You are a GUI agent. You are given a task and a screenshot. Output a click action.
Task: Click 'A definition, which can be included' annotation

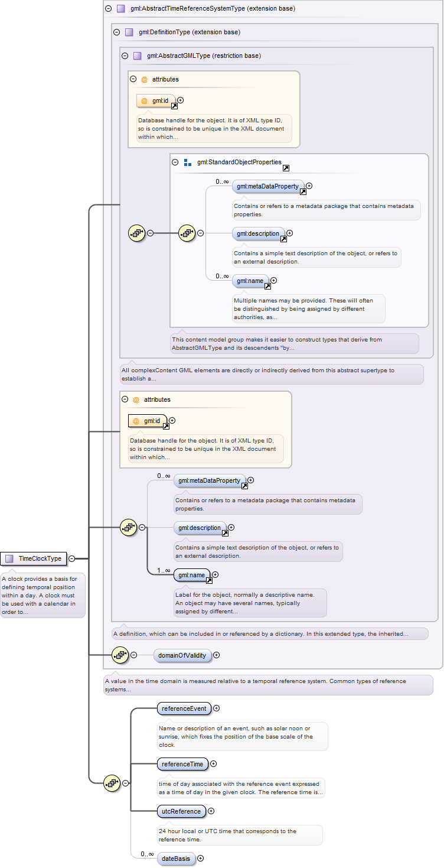[270, 633]
